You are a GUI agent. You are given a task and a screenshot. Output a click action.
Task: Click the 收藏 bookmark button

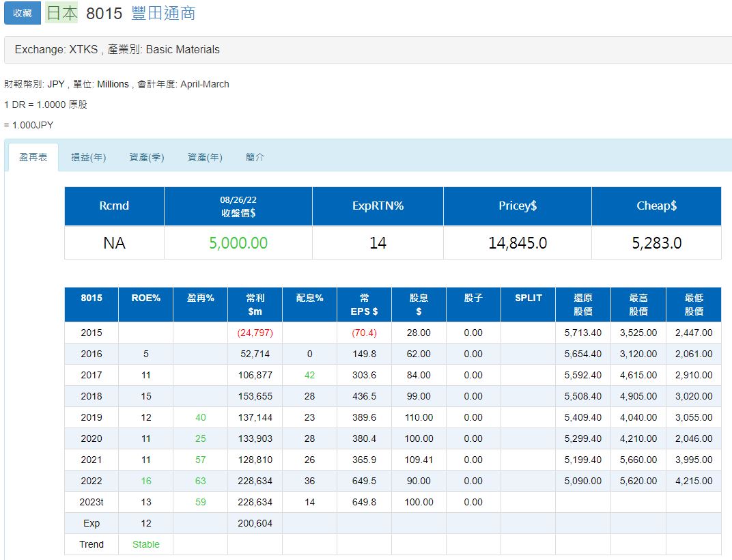pos(23,13)
